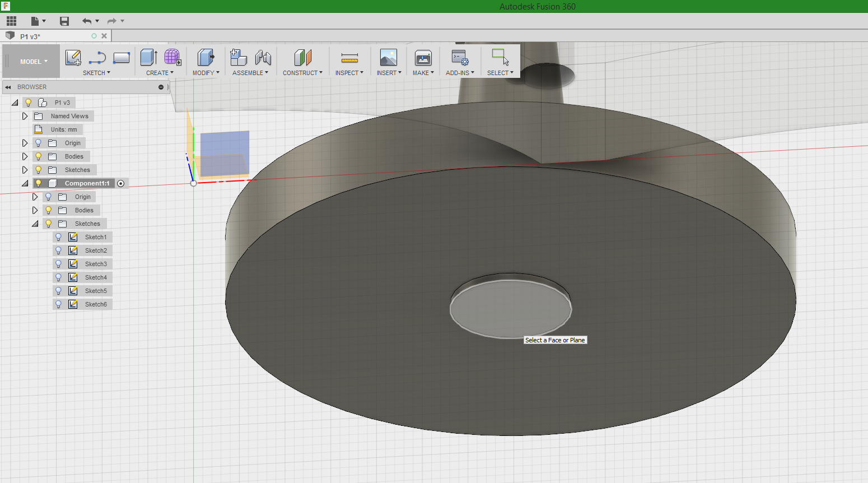Click the white origin point in viewport
This screenshot has width=868, height=483.
[x=193, y=183]
